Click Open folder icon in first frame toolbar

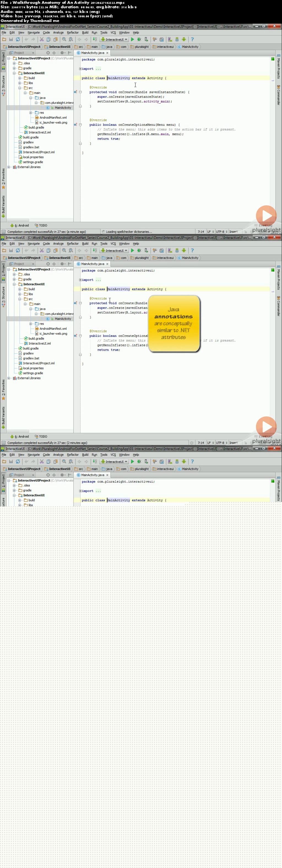(x=4, y=39)
